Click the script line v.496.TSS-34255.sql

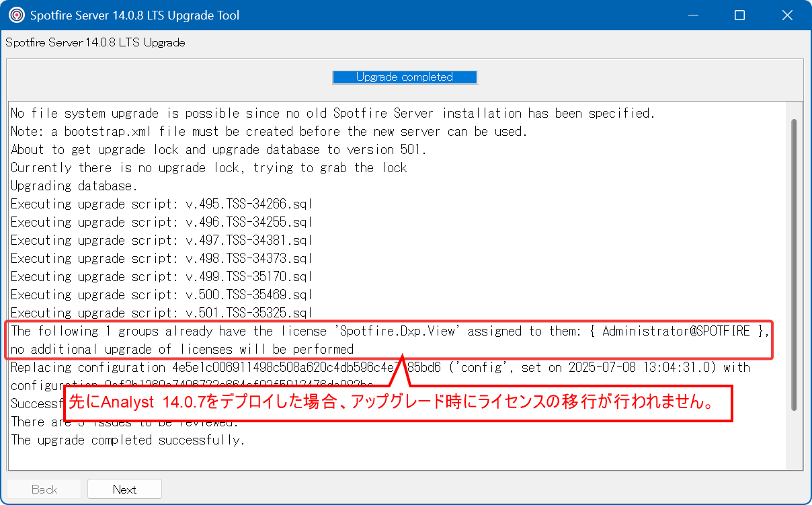coord(161,222)
